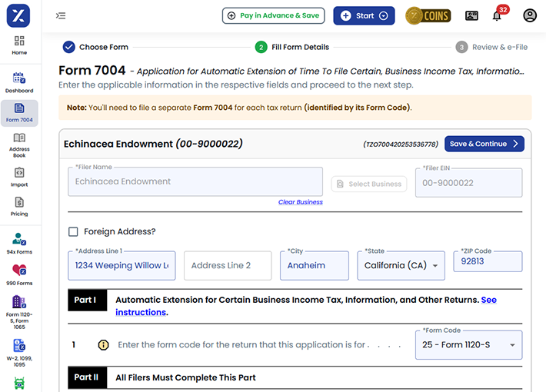The width and height of the screenshot is (546, 392).
Task: Open Address Book in the sidebar
Action: pos(19,145)
